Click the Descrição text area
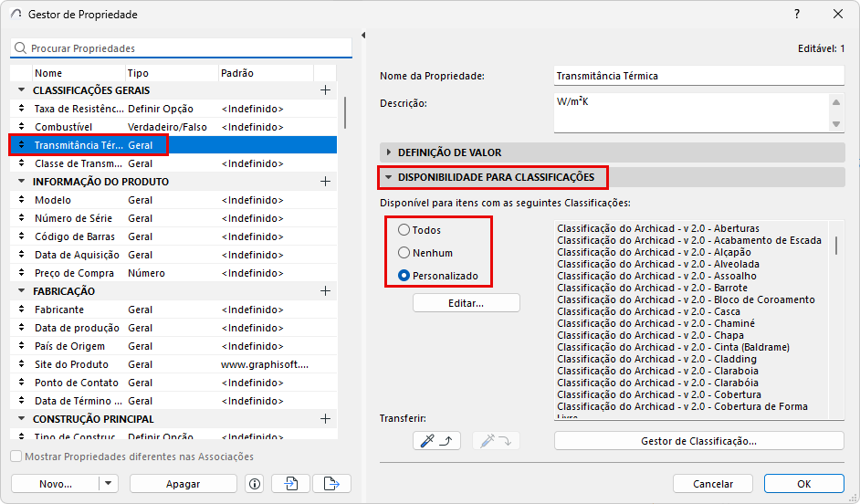Screen dimensions: 860x504 (x=692, y=113)
